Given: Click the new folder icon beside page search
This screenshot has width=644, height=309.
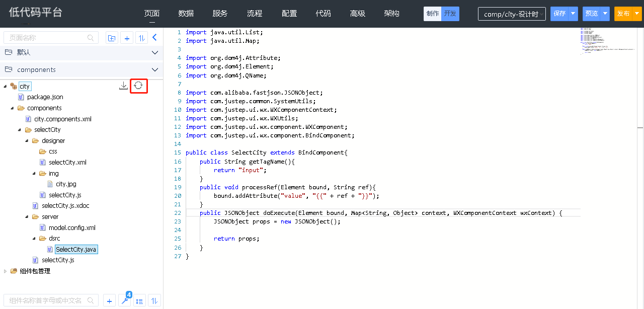Looking at the screenshot, I should point(112,38).
